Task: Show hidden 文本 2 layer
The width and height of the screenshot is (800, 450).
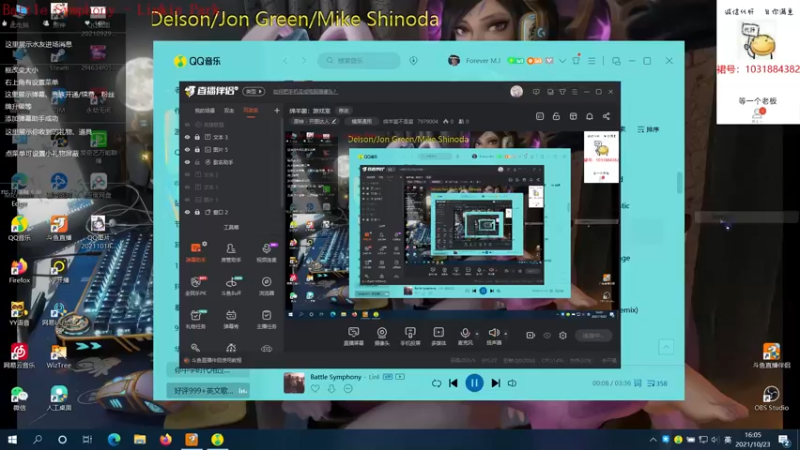Action: pos(187,174)
